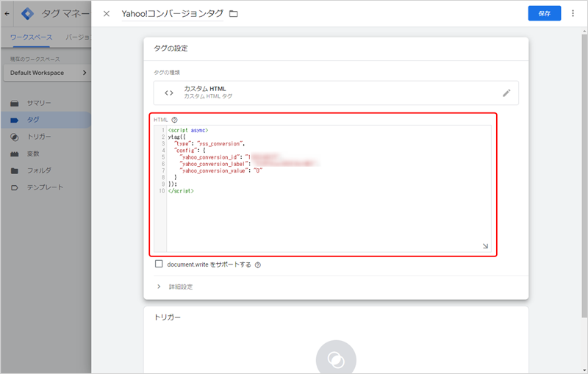
Task: Open the Default Workspace selector
Action: [47, 73]
